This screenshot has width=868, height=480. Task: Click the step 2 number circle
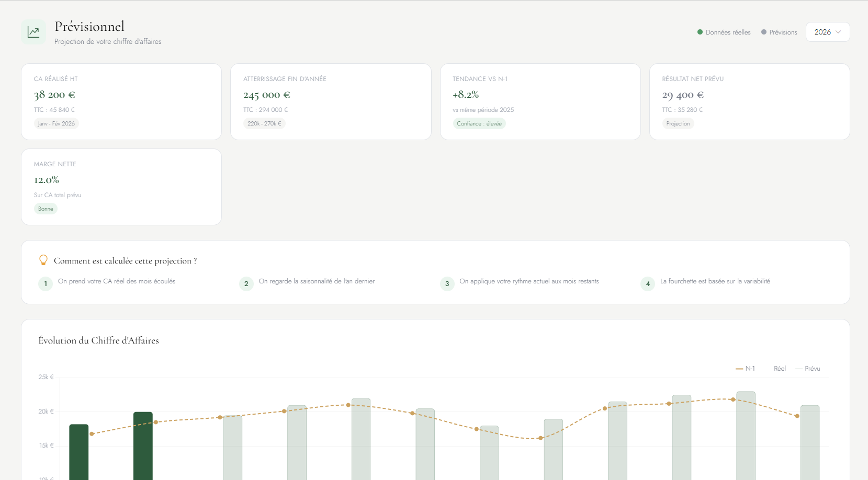tap(246, 284)
